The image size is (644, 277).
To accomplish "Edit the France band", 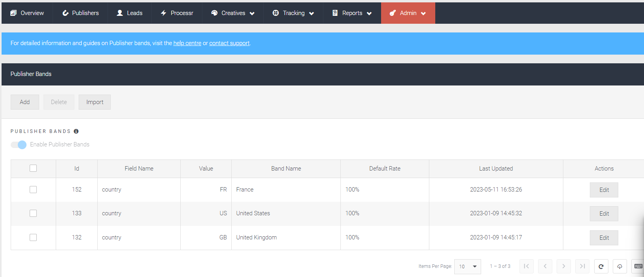I will click(604, 190).
